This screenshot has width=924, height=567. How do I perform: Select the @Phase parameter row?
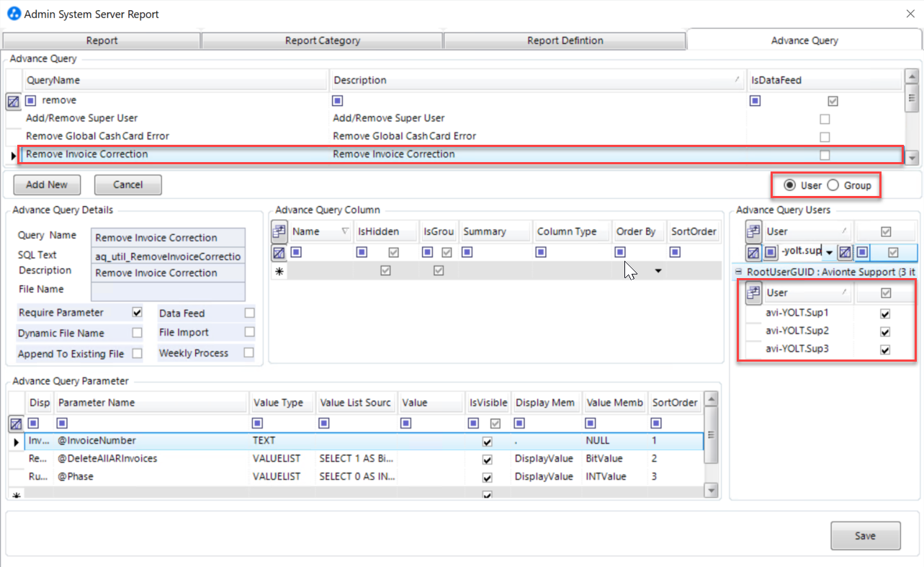pos(363,477)
